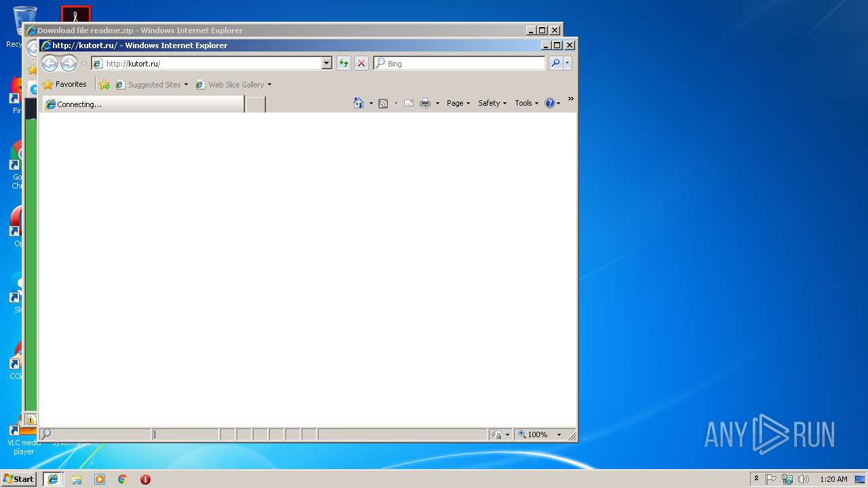Go back using the Back arrow button
This screenshot has height=488, width=868.
pyautogui.click(x=50, y=64)
